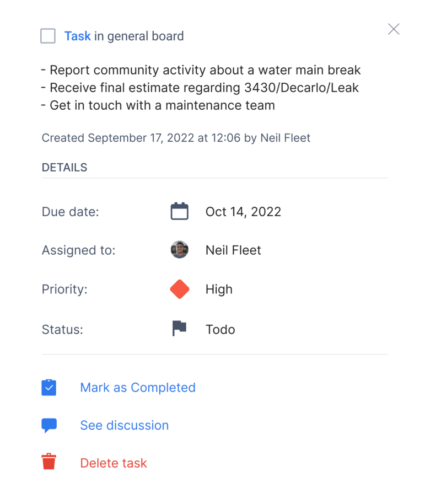Viewport: 441px width, 504px height.
Task: Click the blue clipboard checkmark icon
Action: point(49,387)
